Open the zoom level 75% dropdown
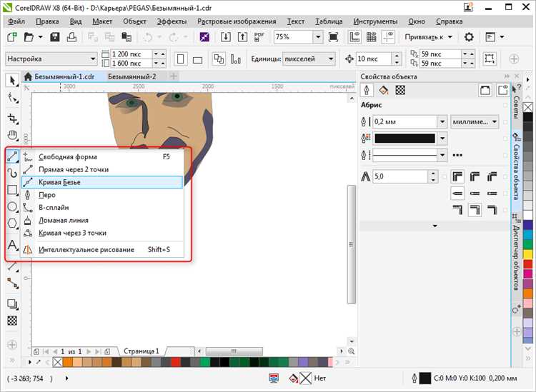Viewport: 536px width, 392px height. click(318, 37)
